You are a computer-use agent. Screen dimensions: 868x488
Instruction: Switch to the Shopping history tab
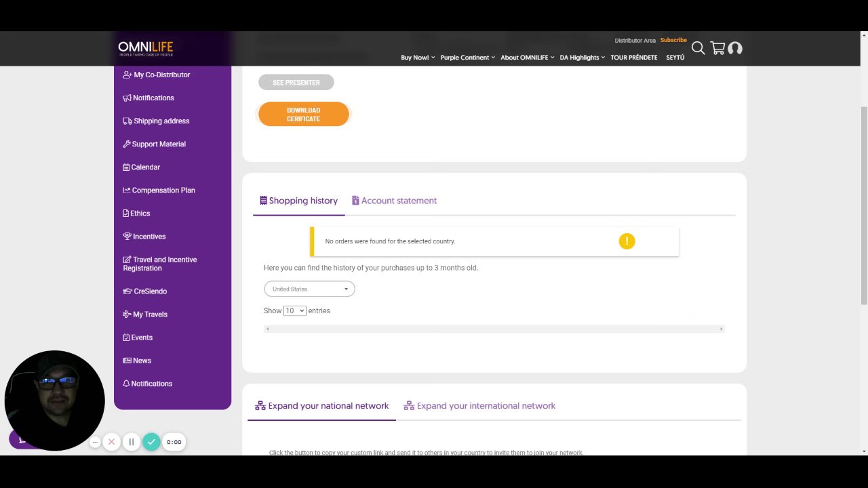pyautogui.click(x=298, y=201)
